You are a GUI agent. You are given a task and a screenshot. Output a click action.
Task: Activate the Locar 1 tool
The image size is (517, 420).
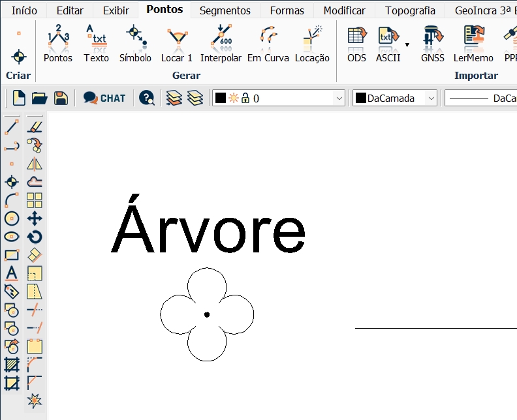click(177, 44)
